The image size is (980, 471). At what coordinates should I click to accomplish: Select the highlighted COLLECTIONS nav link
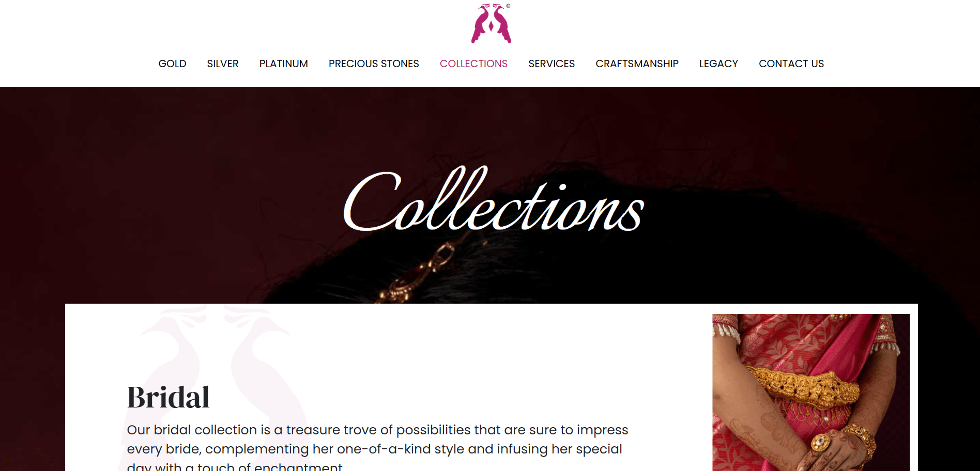tap(473, 64)
